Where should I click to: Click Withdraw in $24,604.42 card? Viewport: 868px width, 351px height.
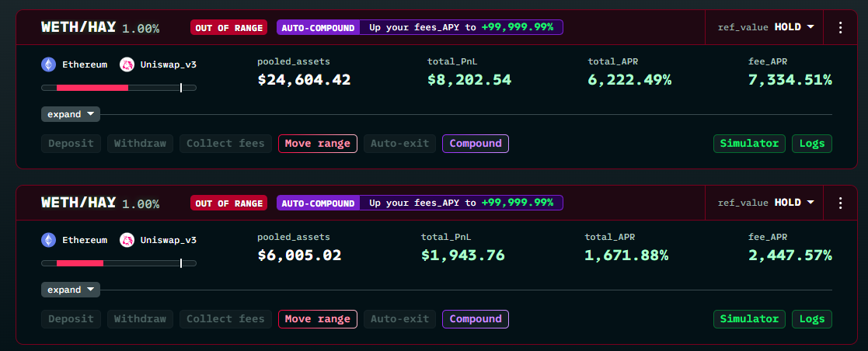pyautogui.click(x=140, y=144)
